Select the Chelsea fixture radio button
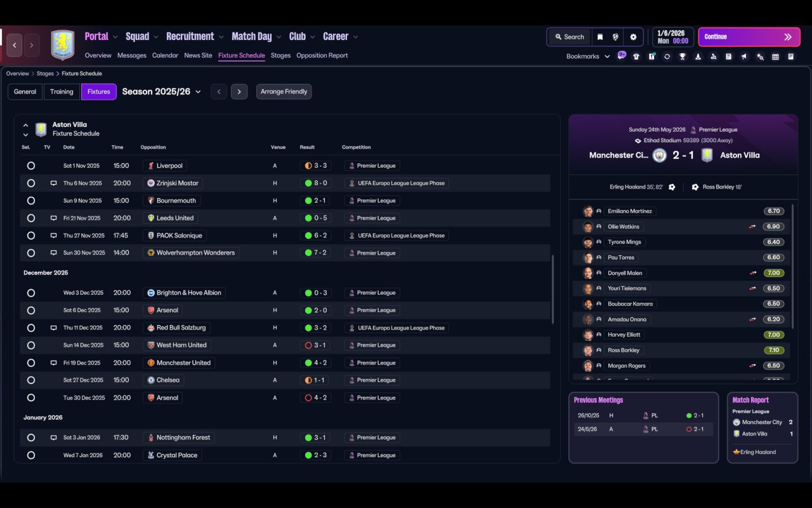 coord(31,380)
